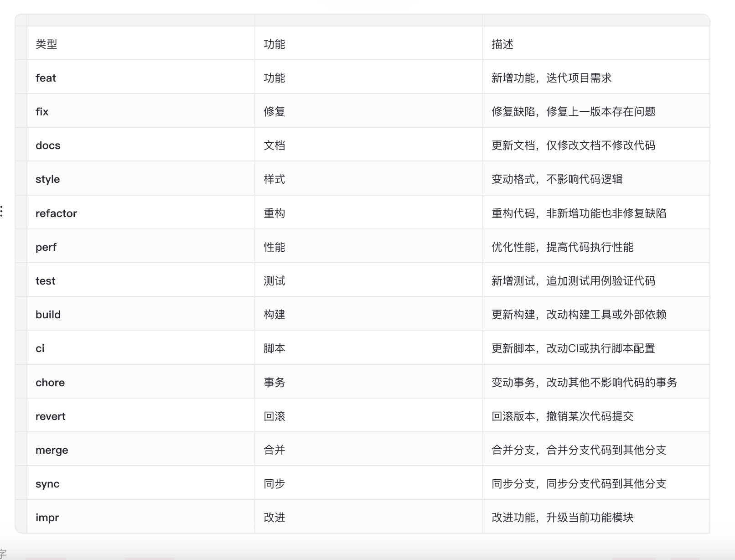Click the '事务' function cell
The height and width of the screenshot is (560, 735).
[x=369, y=382]
